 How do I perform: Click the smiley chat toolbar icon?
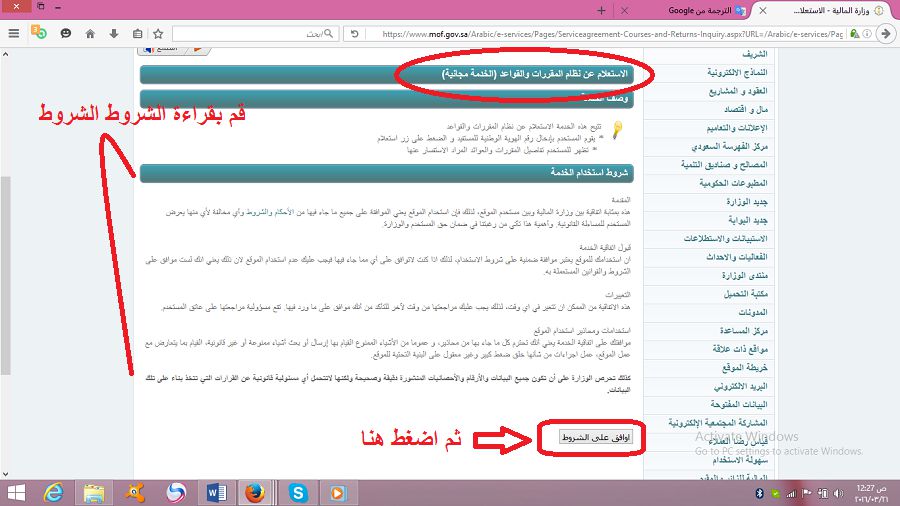[x=66, y=33]
